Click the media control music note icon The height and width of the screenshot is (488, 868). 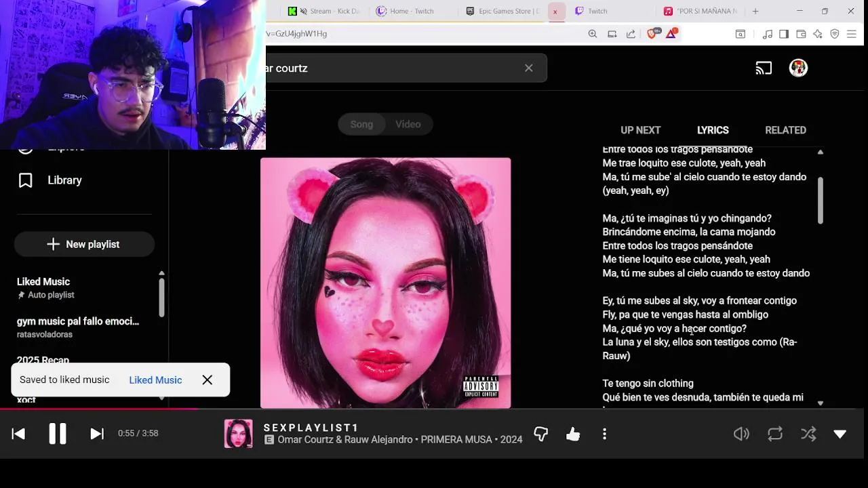[768, 34]
